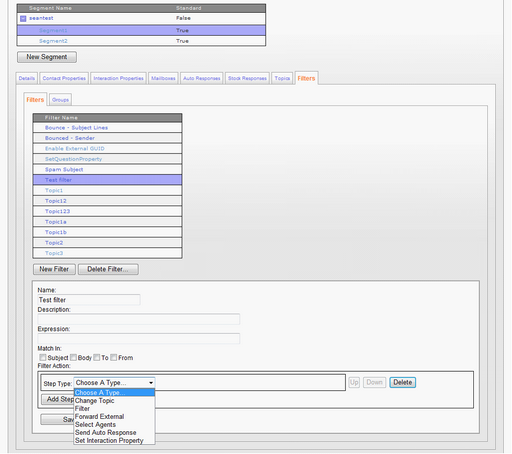Open the Groups sub-tab
The width and height of the screenshot is (512, 454).
60,100
